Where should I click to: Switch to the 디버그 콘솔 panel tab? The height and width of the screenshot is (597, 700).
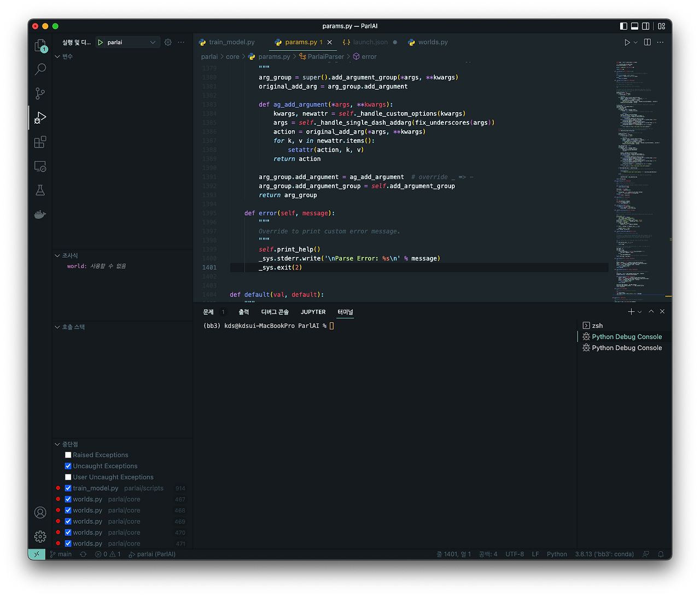(274, 311)
